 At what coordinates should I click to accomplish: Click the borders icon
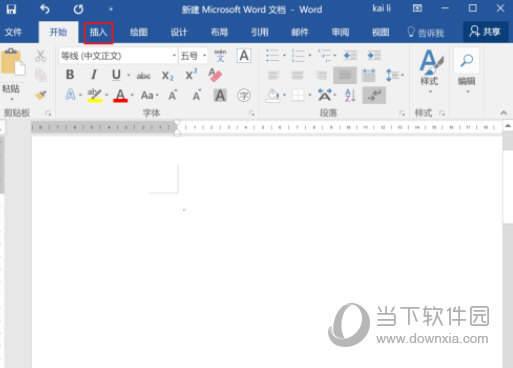298,96
